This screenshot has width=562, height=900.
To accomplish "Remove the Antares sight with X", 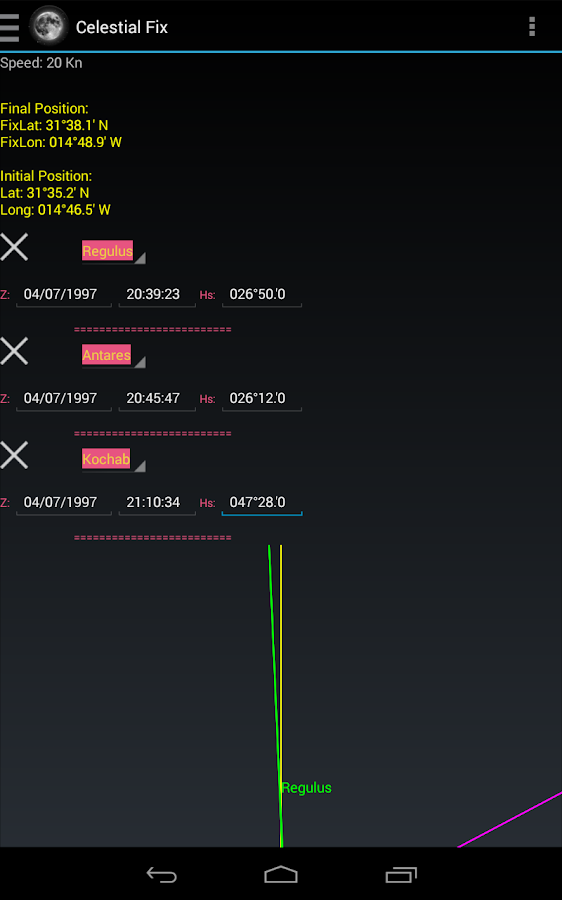I will 14,351.
